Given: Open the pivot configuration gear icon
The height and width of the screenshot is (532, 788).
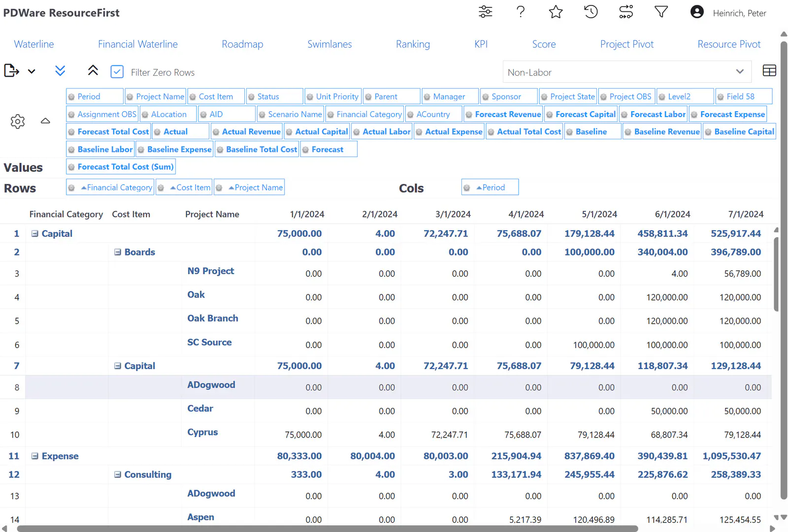Looking at the screenshot, I should [18, 121].
